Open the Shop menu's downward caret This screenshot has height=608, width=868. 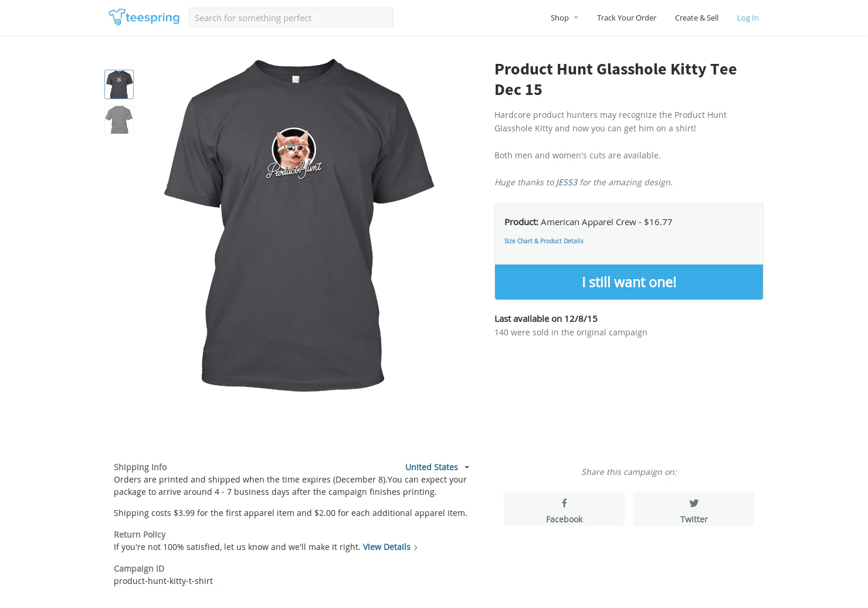tap(576, 18)
